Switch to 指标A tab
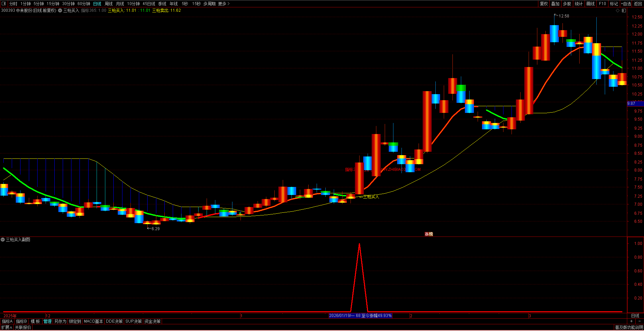Viewport: 644px width, 331px height. coord(7,321)
